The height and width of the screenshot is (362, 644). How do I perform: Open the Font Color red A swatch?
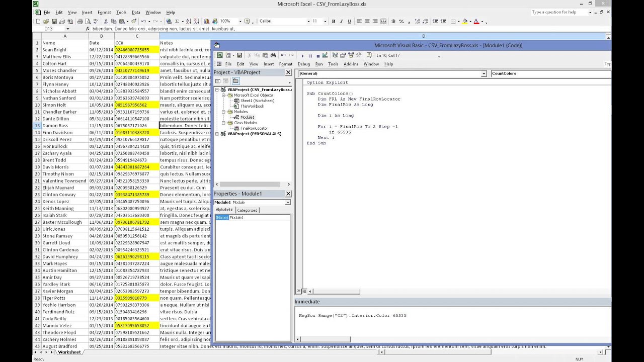pos(476,21)
